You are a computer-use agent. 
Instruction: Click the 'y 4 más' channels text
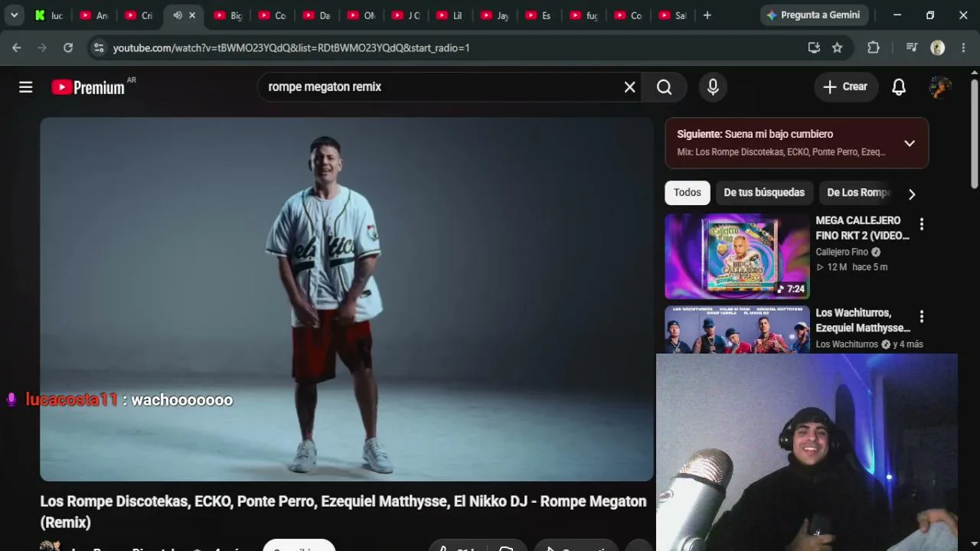click(908, 344)
